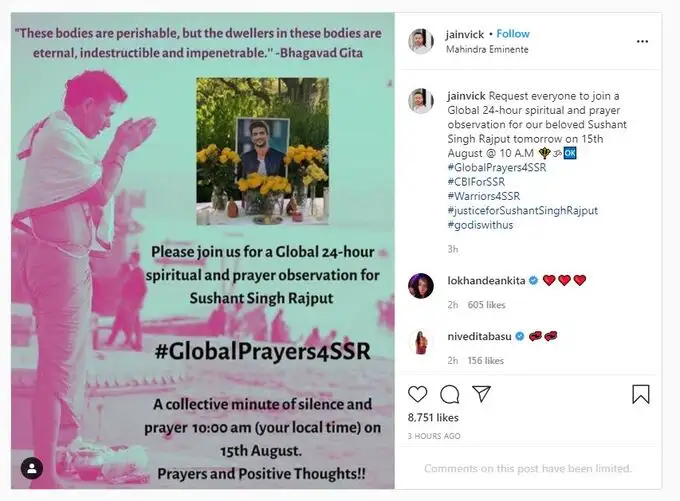Open jainvick profile picture in header
The height and width of the screenshot is (501, 680).
tap(421, 41)
